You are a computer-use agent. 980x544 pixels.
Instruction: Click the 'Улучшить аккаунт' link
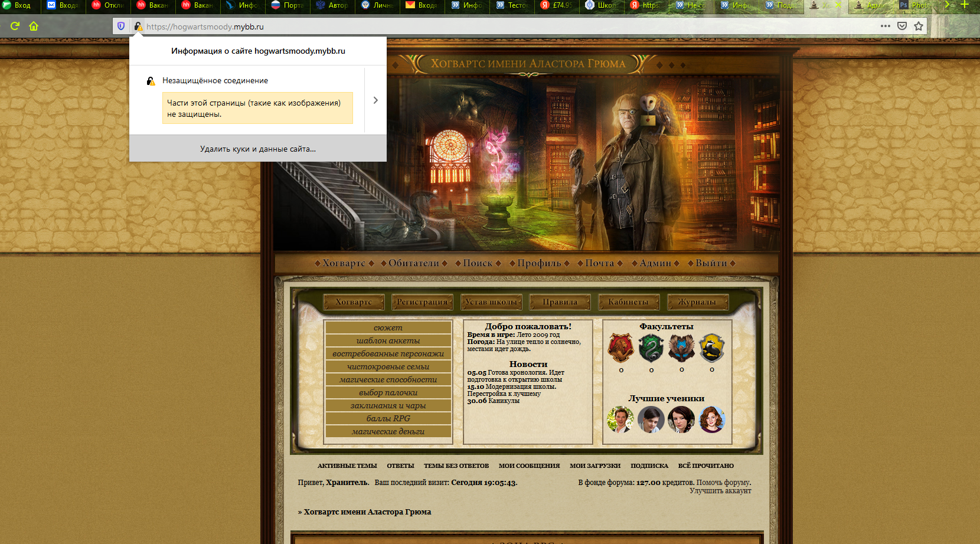[x=720, y=491]
